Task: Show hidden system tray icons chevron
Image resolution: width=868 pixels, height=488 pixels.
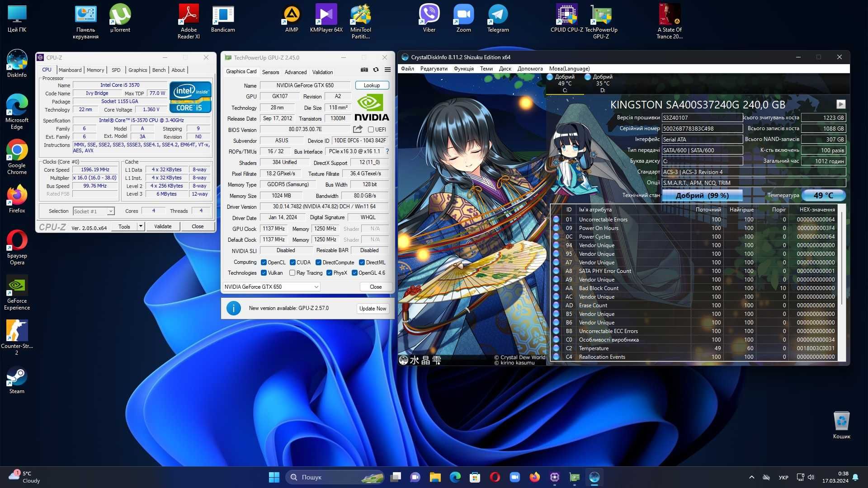Action: (751, 477)
